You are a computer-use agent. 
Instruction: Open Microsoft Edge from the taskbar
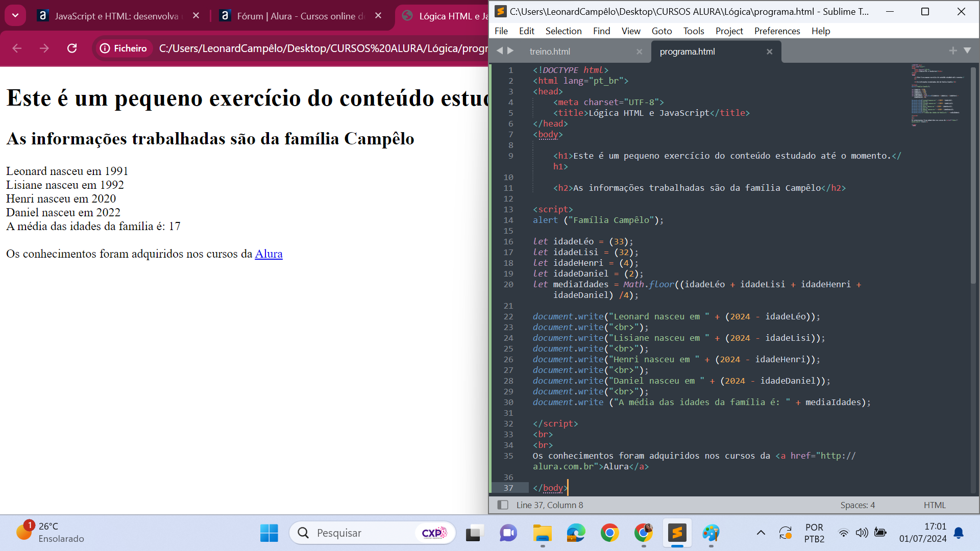click(x=576, y=533)
